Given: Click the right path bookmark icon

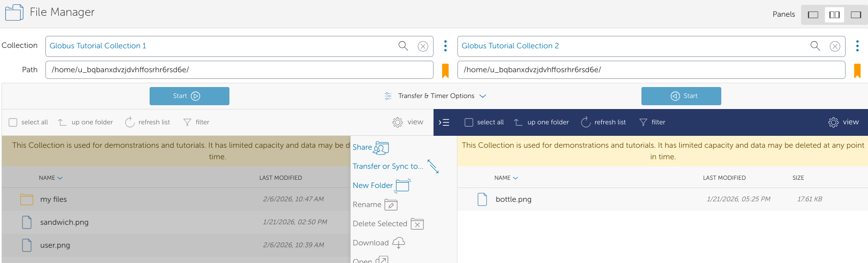Looking at the screenshot, I should pyautogui.click(x=857, y=70).
